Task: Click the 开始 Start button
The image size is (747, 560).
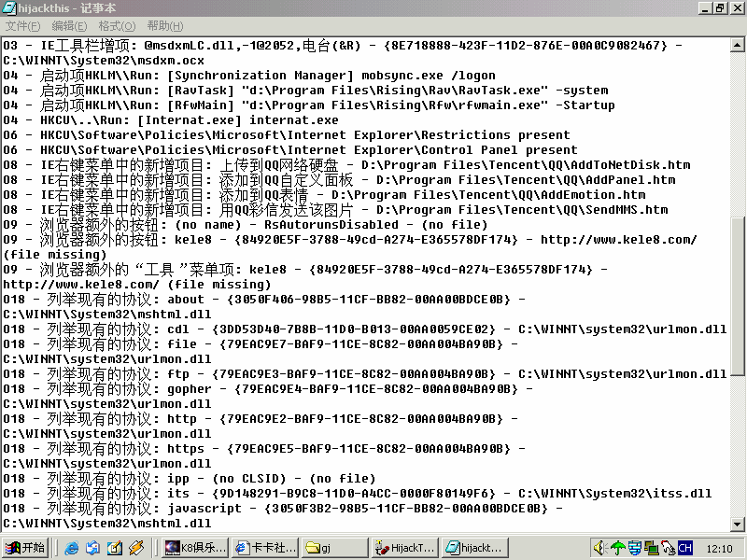Action: pyautogui.click(x=26, y=548)
